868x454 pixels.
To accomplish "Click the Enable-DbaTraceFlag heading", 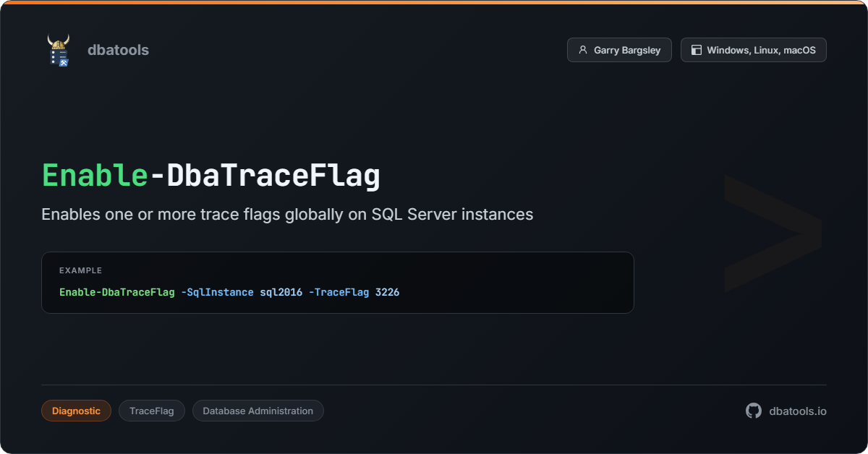I will 210,176.
